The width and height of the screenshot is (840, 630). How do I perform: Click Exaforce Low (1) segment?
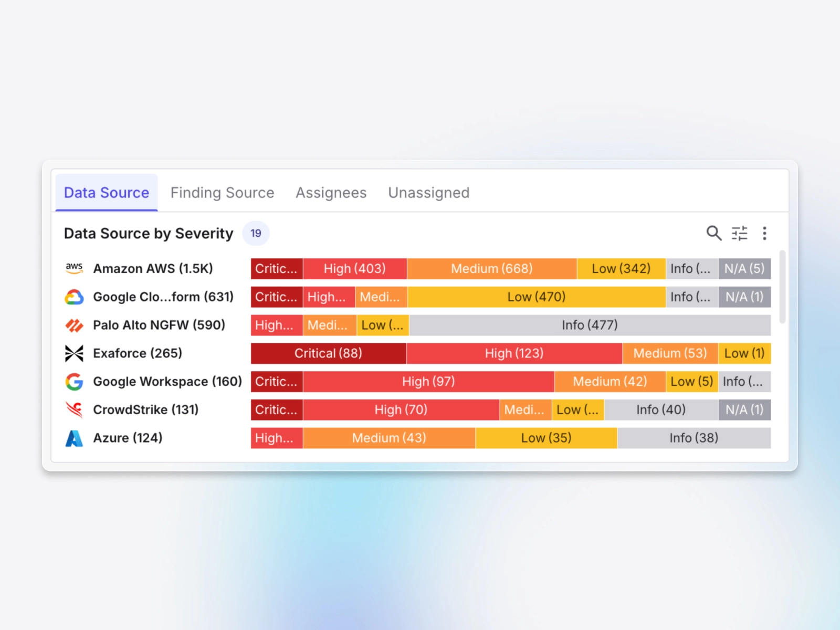click(x=744, y=353)
